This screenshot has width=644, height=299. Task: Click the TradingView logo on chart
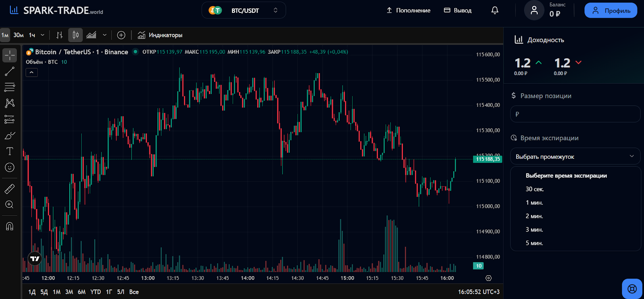click(35, 259)
